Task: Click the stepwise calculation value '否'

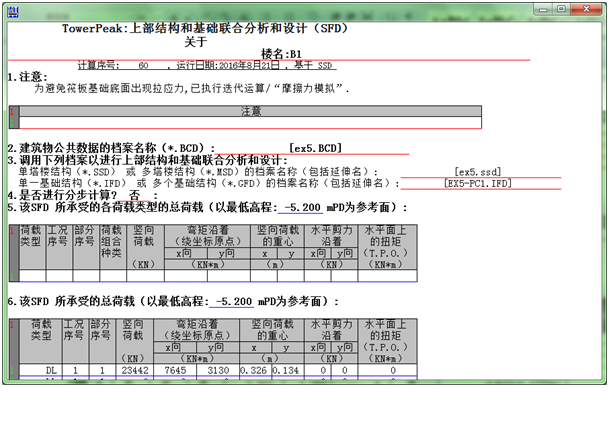Action: tap(134, 195)
